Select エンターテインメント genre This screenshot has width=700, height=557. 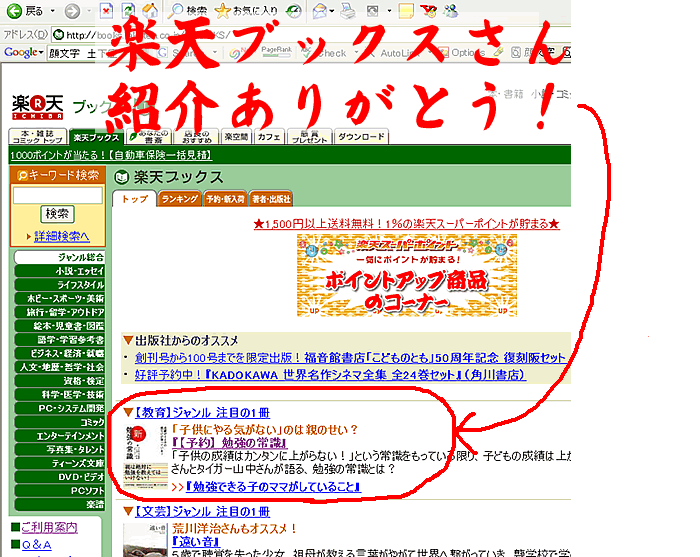pyautogui.click(x=59, y=436)
